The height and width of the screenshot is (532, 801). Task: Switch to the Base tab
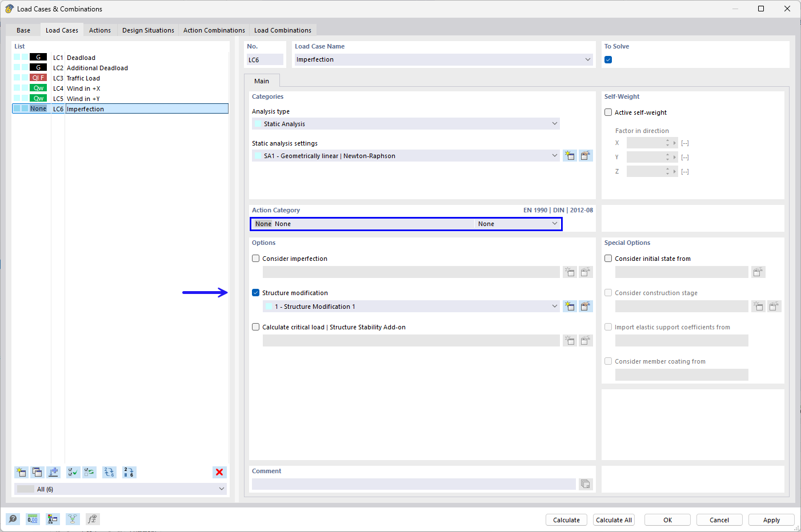coord(23,30)
